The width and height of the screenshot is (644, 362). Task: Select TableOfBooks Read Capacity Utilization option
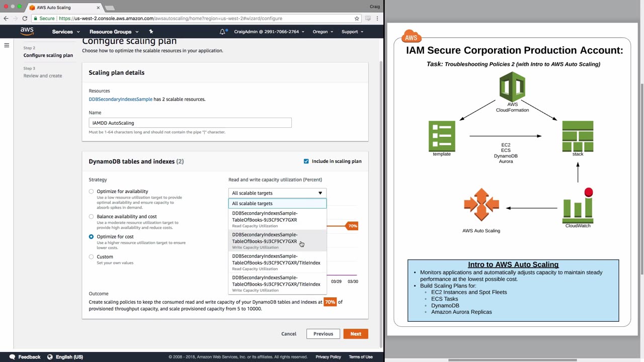277,219
